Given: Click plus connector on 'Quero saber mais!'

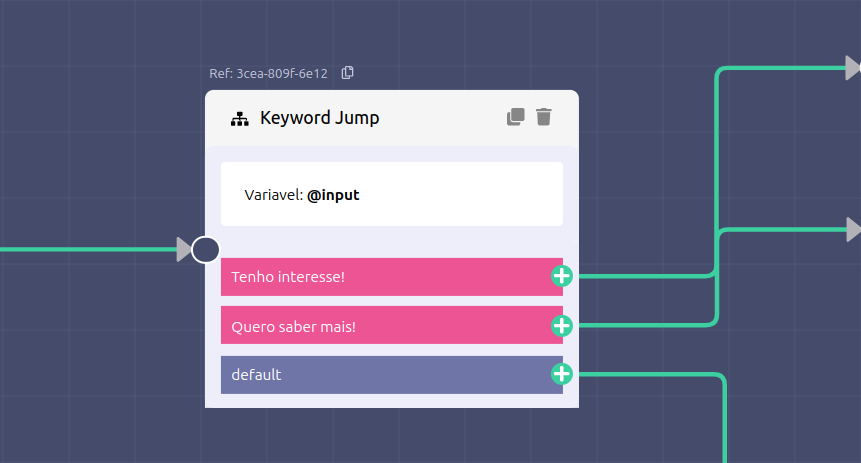Looking at the screenshot, I should [562, 325].
